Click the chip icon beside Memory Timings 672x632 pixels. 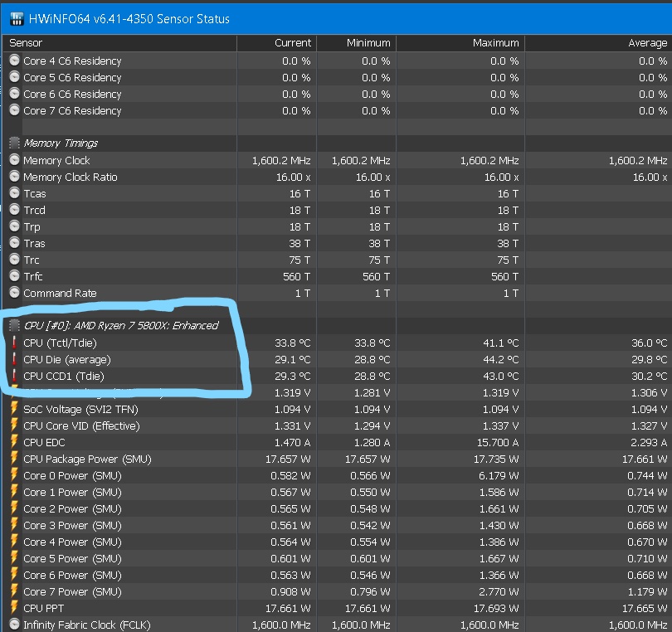point(15,143)
